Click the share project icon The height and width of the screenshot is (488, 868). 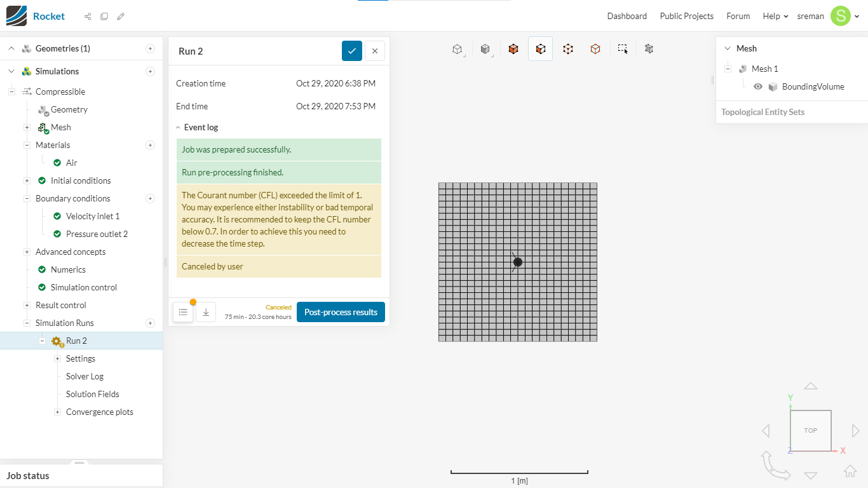tap(88, 17)
